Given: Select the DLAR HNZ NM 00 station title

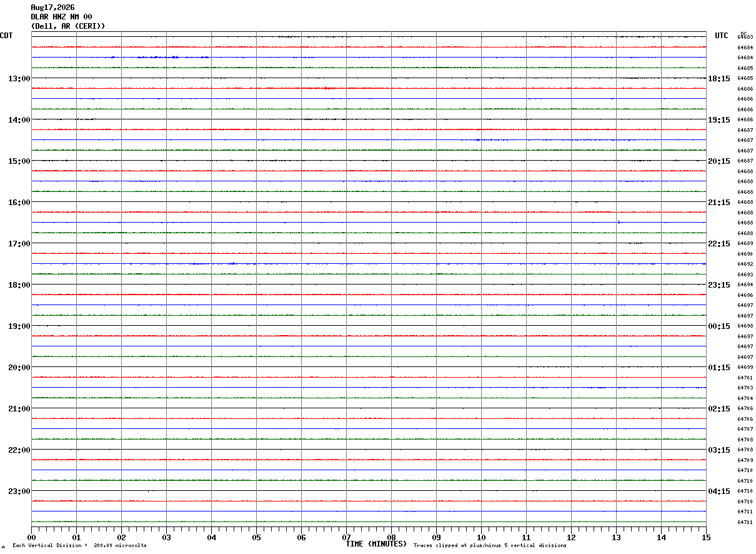Looking at the screenshot, I should (x=61, y=17).
